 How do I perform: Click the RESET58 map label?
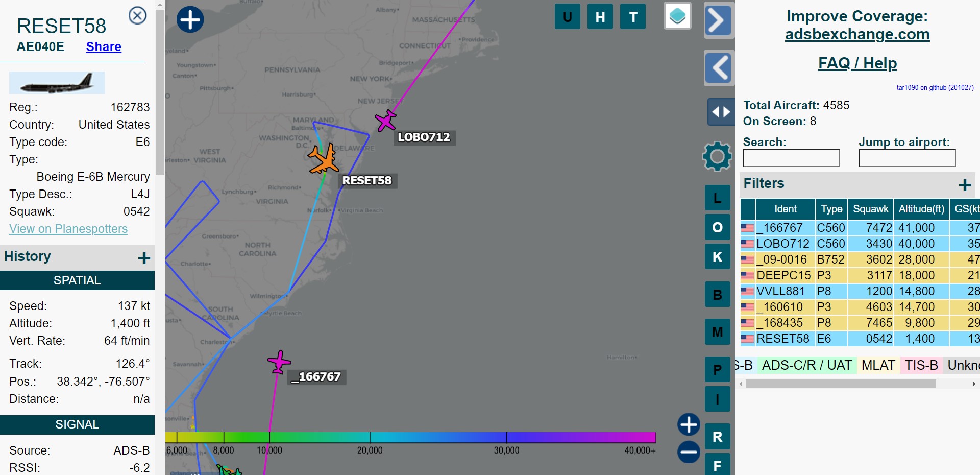pyautogui.click(x=367, y=181)
